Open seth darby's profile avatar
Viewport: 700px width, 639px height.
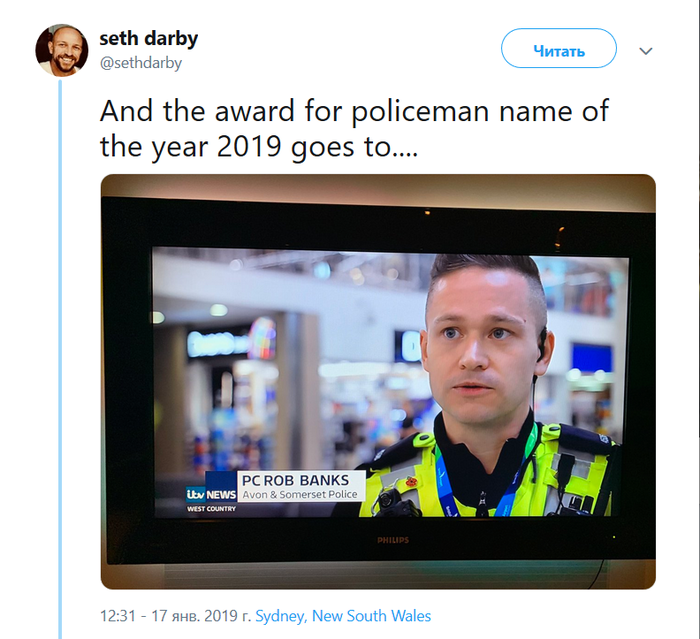[x=62, y=50]
